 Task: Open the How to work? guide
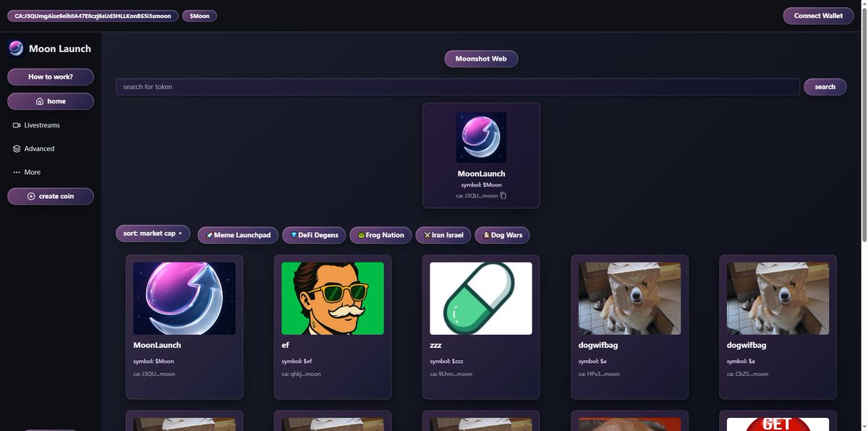[51, 77]
